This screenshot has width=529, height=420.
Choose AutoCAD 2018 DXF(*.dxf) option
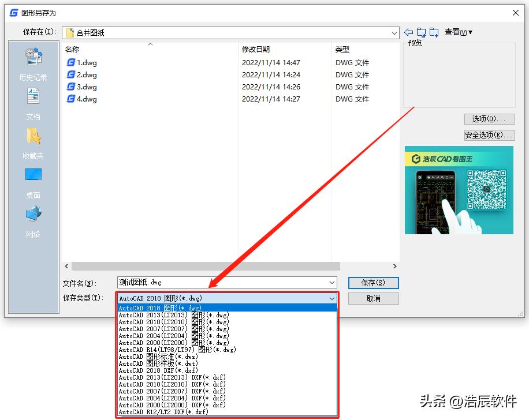(x=228, y=370)
